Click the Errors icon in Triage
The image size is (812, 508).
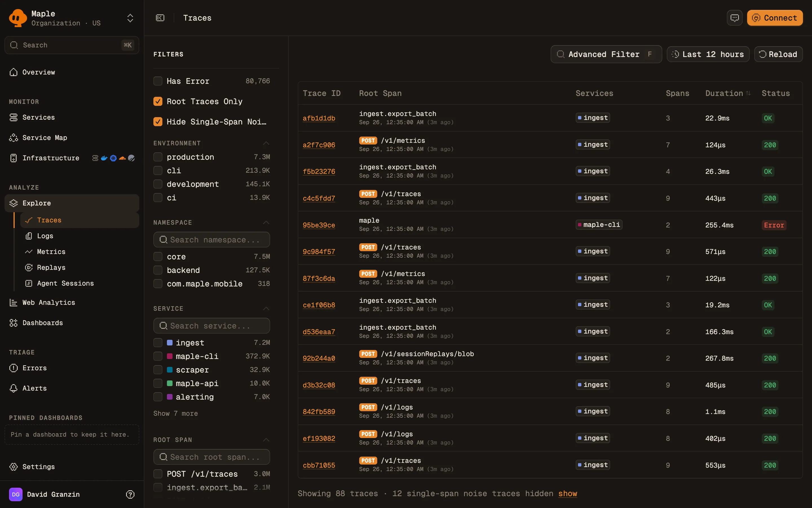(14, 368)
